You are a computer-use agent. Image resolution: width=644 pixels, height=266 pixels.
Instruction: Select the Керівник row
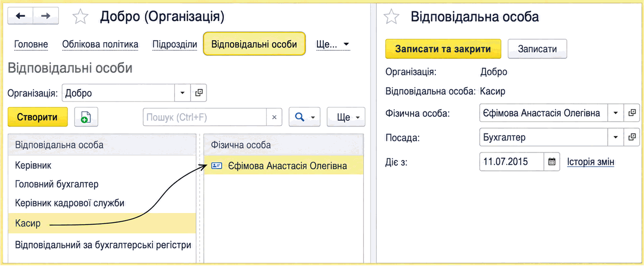tap(102, 166)
